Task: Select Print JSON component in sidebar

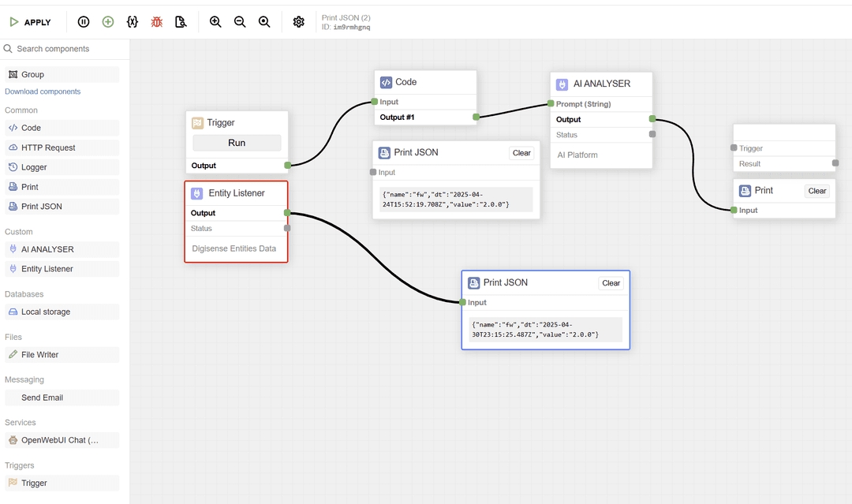Action: click(62, 207)
